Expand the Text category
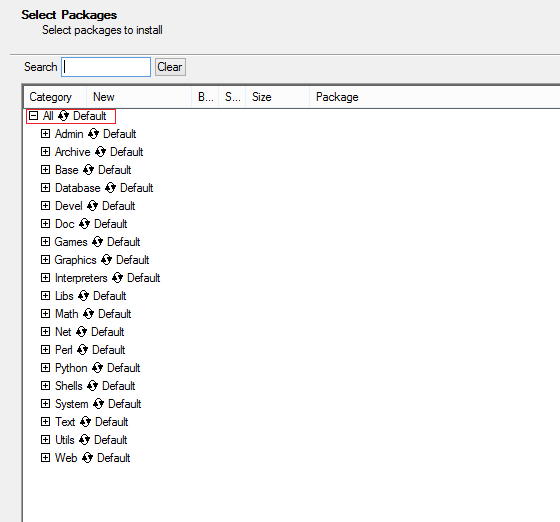Screen dimensions: 560x522 point(45,422)
